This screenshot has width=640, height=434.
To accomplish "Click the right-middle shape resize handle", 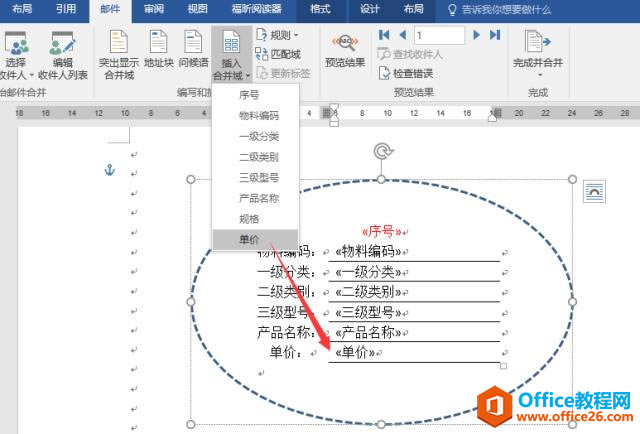I will (x=572, y=302).
